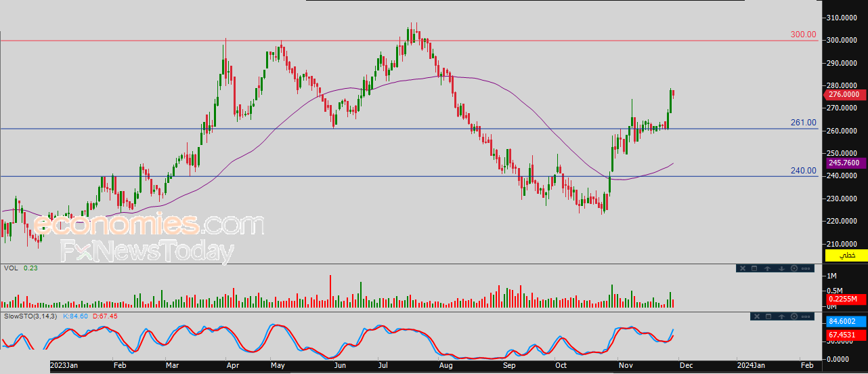This screenshot has height=374, width=868.
Task: Move the SlowSTO panel up
Action: pos(781,316)
